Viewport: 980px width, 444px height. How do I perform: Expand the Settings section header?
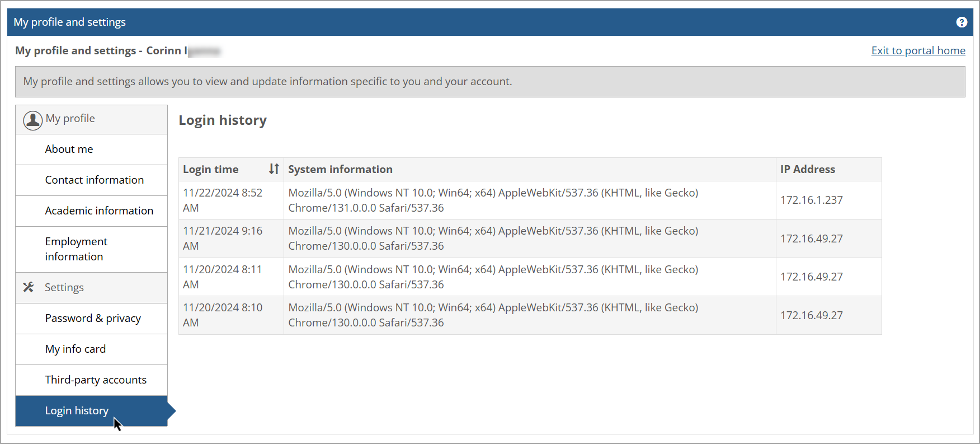64,287
